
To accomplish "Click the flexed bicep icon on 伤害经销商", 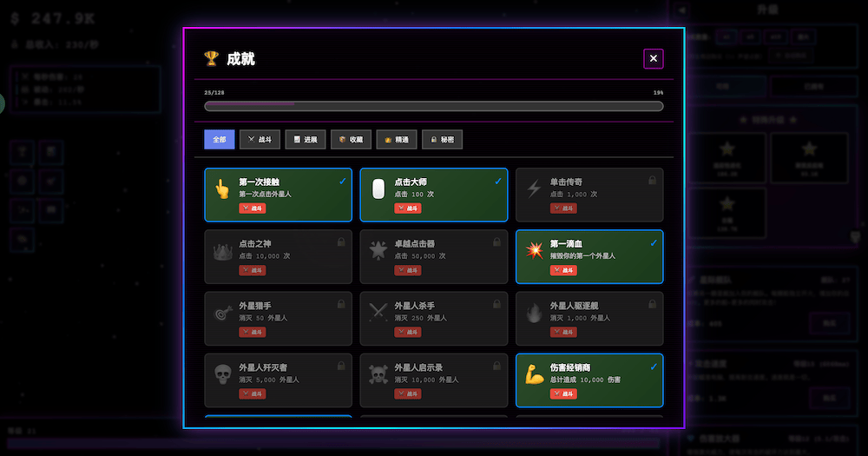I will [534, 375].
